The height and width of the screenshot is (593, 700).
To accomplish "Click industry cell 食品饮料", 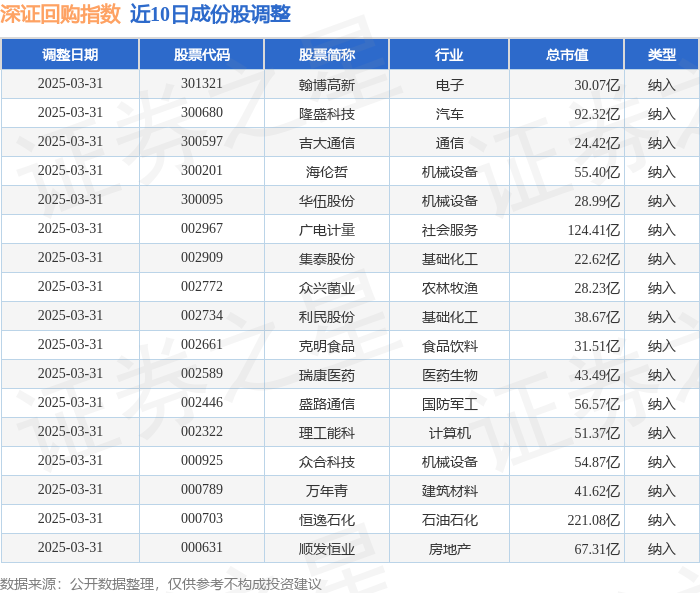I will point(450,346).
